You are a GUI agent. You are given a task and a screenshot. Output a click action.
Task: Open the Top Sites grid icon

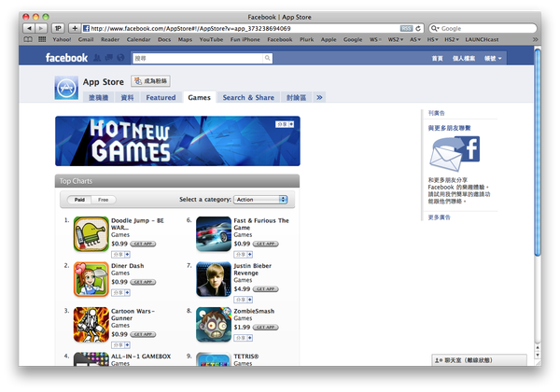[42, 39]
